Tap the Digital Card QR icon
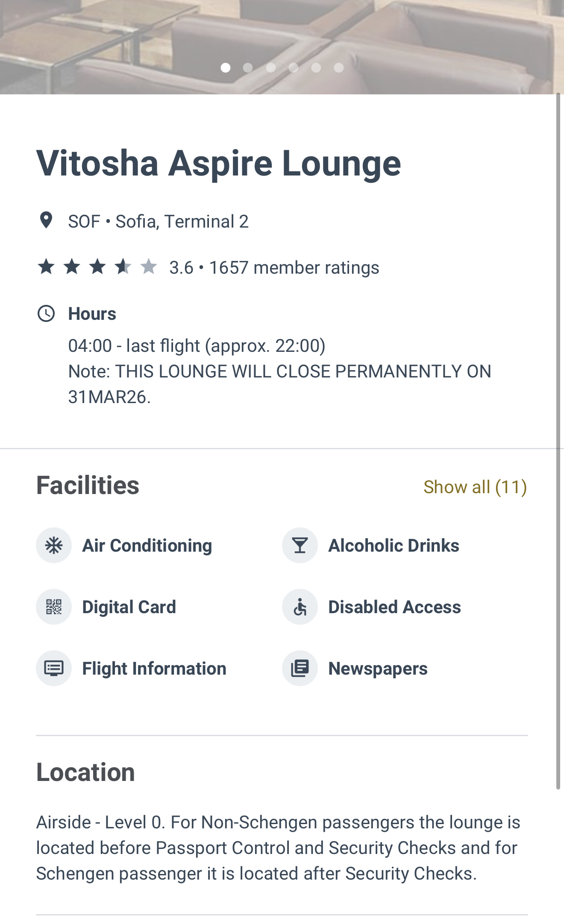564x924 pixels. click(54, 607)
